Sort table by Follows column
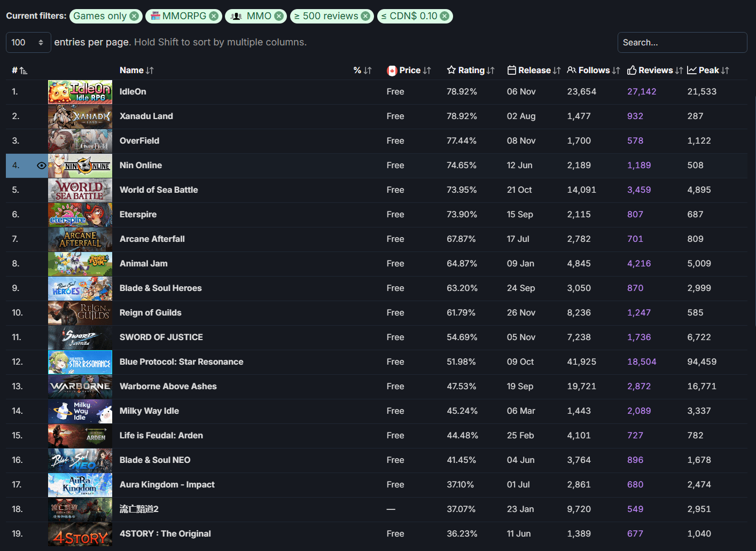Viewport: 756px width, 551px height. 594,70
